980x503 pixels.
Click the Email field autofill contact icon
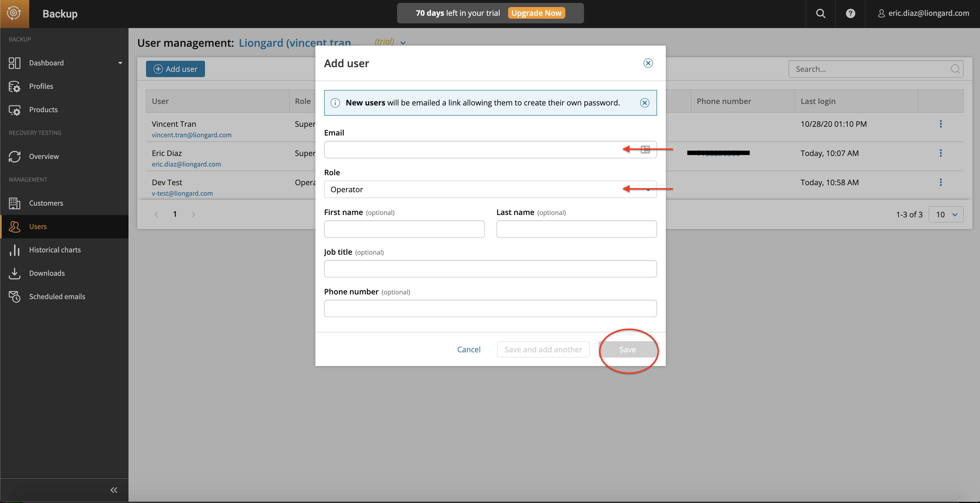pos(645,150)
